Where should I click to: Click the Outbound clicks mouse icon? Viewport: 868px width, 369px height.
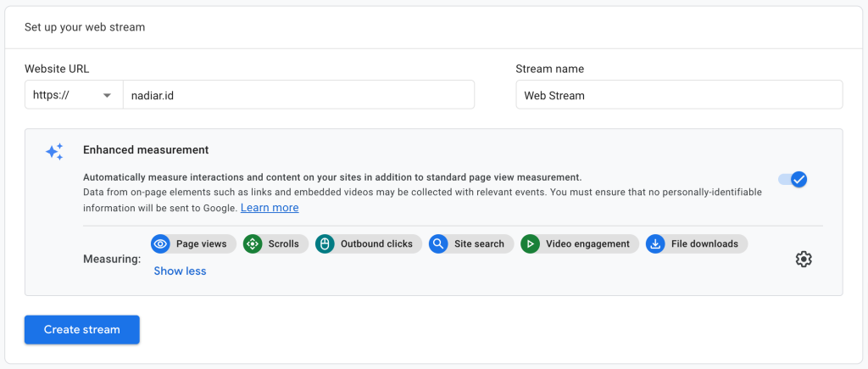click(x=325, y=244)
